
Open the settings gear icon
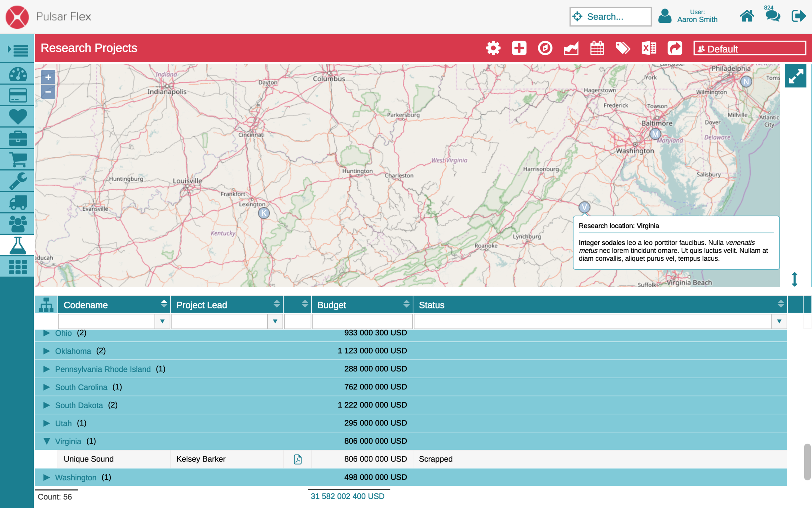point(493,48)
